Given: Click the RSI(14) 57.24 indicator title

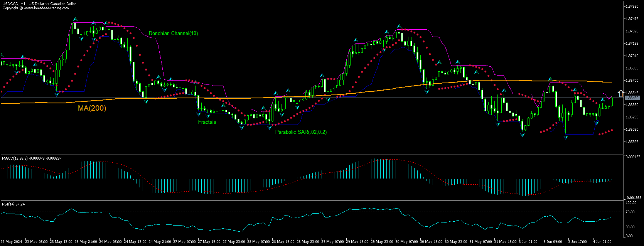Looking at the screenshot, I should tap(13, 204).
